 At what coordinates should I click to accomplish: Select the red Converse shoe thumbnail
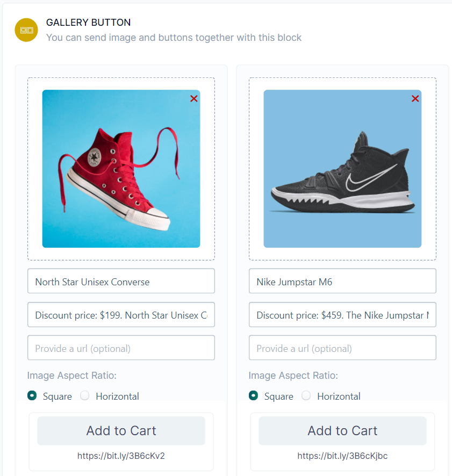pyautogui.click(x=121, y=169)
